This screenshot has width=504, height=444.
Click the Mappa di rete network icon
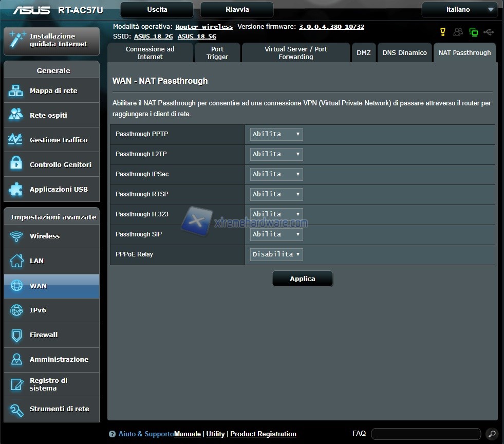pyautogui.click(x=16, y=91)
